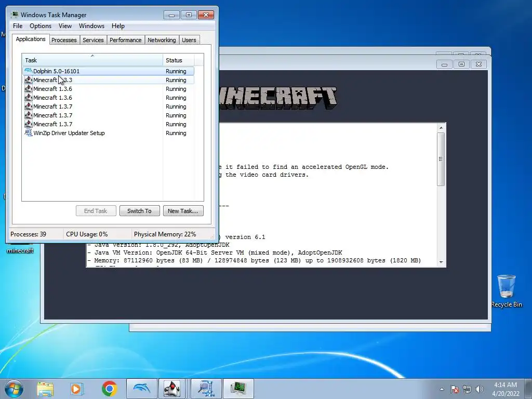Click the Memory bytes line in report
The height and width of the screenshot is (399, 532).
pyautogui.click(x=254, y=260)
